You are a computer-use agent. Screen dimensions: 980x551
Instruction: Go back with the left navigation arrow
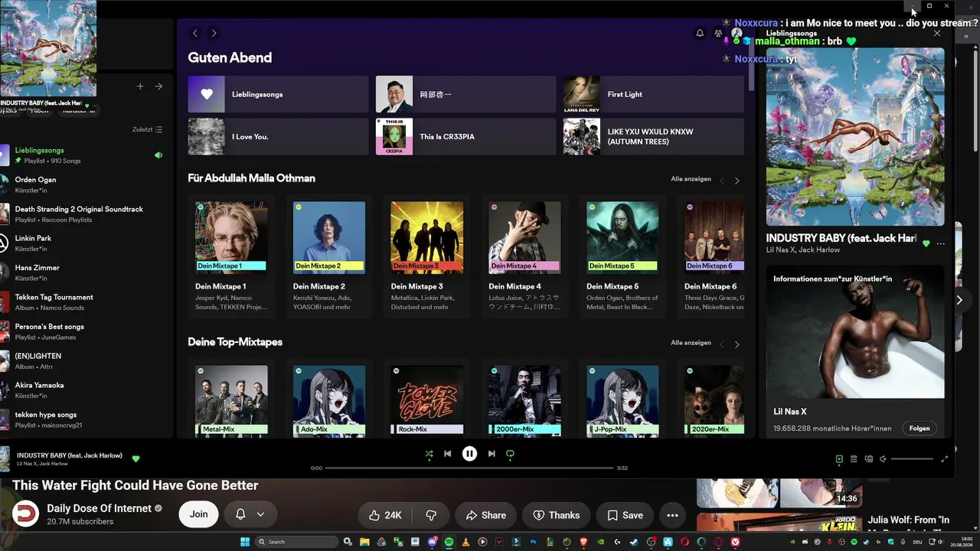click(x=195, y=33)
